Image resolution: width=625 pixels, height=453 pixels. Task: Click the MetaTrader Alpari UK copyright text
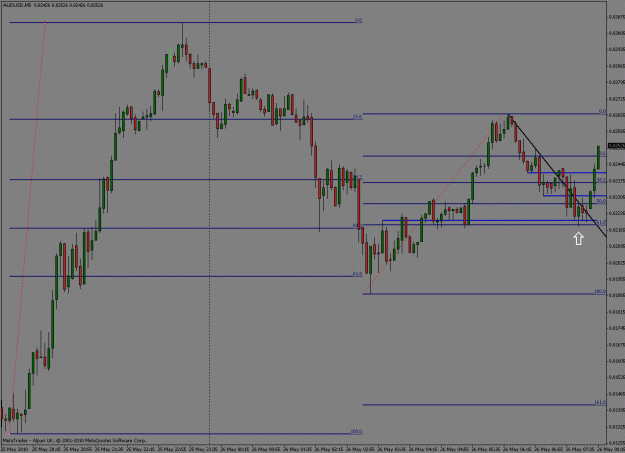click(x=75, y=440)
